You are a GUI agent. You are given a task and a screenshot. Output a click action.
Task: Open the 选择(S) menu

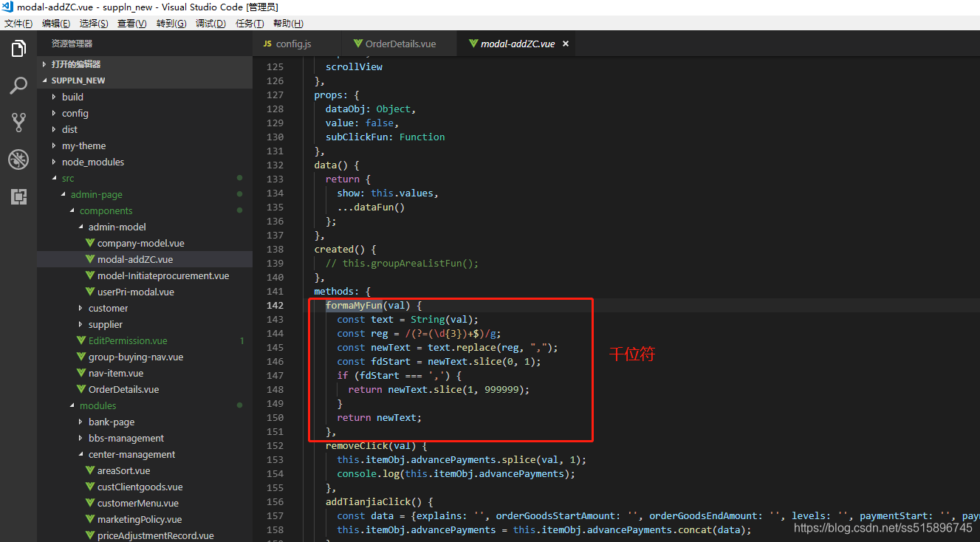coord(94,24)
